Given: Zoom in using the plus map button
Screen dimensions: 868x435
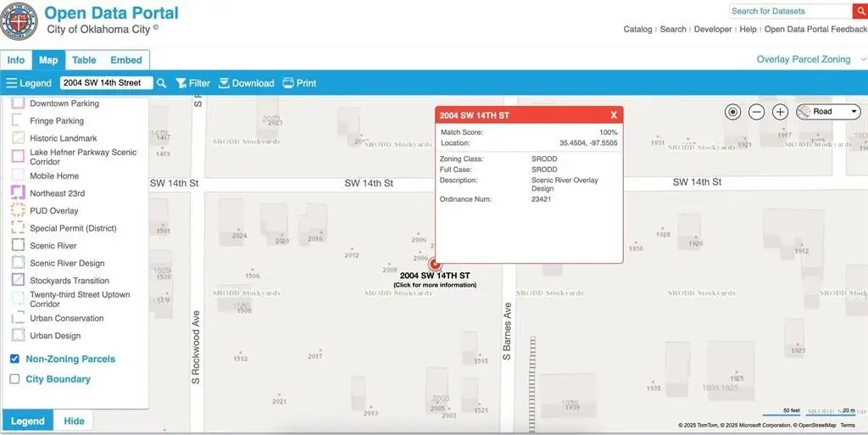Looking at the screenshot, I should click(x=781, y=112).
